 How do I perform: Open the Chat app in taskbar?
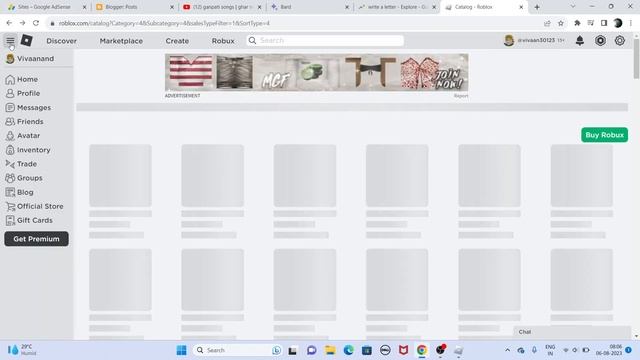pos(311,350)
